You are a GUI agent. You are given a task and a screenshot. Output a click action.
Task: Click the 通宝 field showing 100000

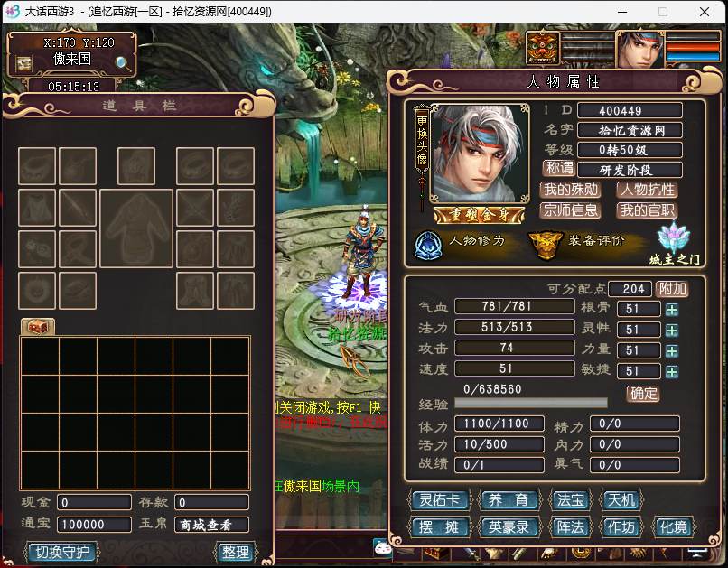94,525
